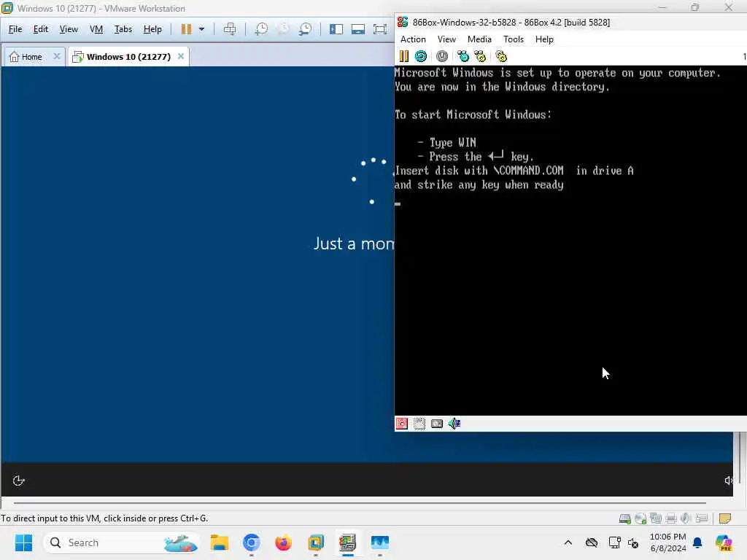Screen dimensions: 747x560
Task: Click VMware send Ctrl+Alt+Del icon
Action: (230, 29)
